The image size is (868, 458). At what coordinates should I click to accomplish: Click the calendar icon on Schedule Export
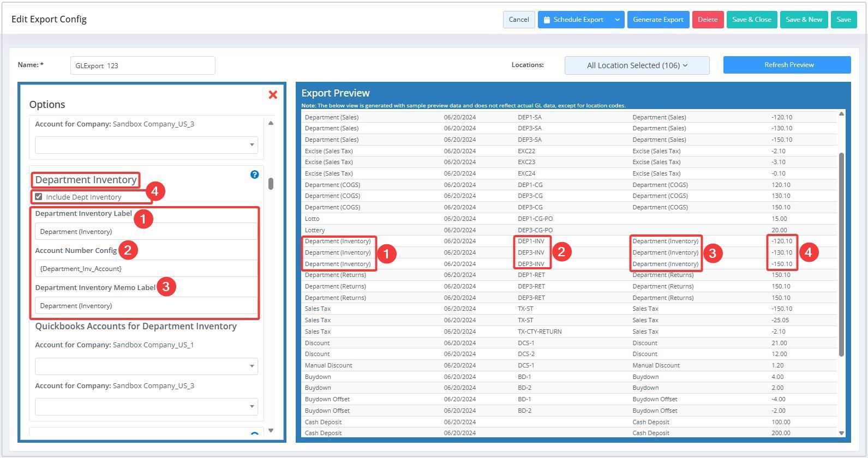[547, 20]
